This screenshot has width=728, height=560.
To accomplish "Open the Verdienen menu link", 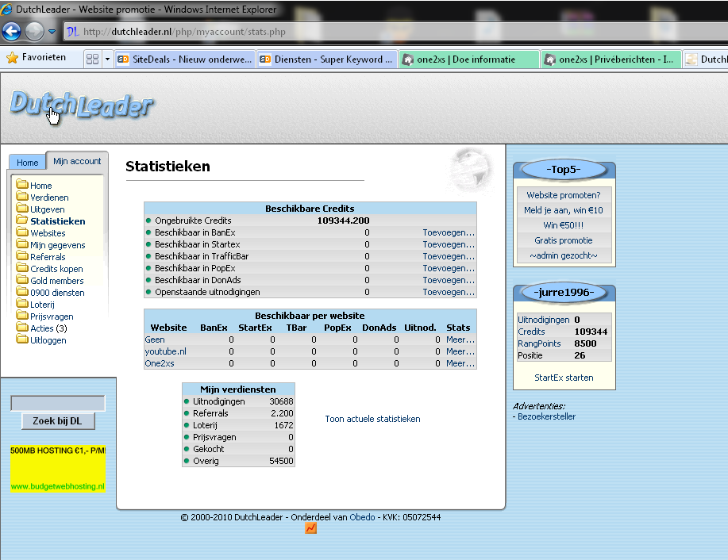I will (x=49, y=198).
